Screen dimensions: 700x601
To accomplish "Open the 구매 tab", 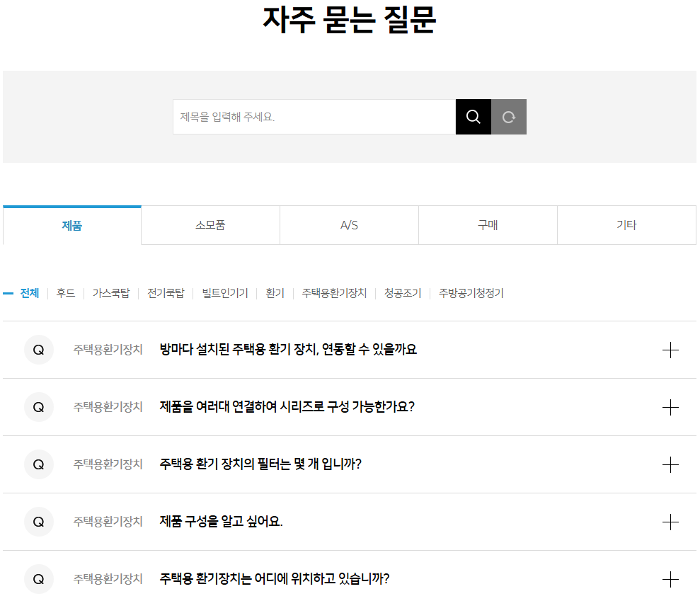I will pos(488,224).
